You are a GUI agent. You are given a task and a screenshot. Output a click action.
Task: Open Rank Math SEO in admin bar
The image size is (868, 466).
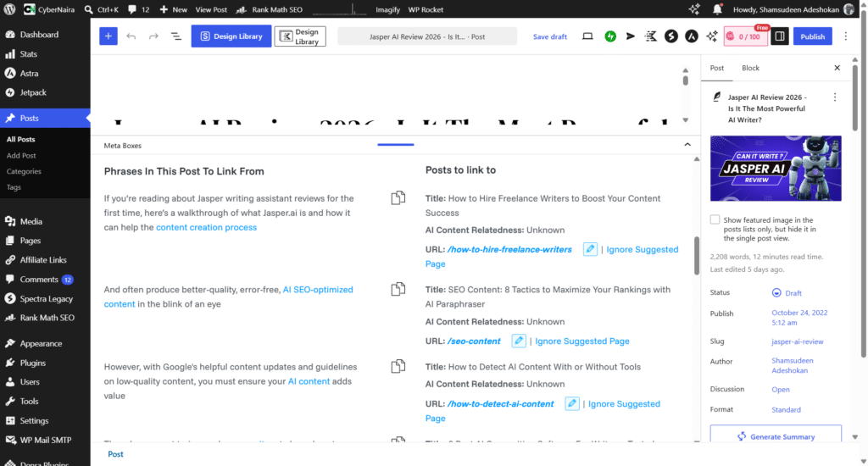(x=270, y=9)
